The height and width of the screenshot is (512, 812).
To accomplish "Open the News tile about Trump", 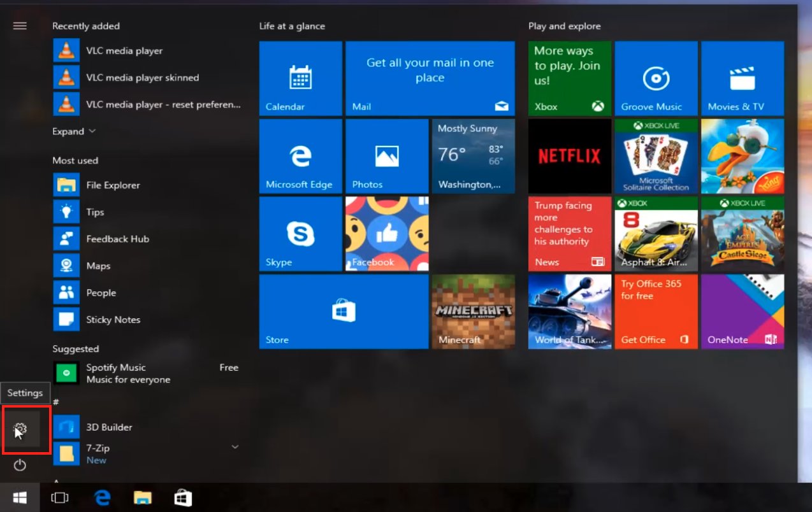I will 570,234.
